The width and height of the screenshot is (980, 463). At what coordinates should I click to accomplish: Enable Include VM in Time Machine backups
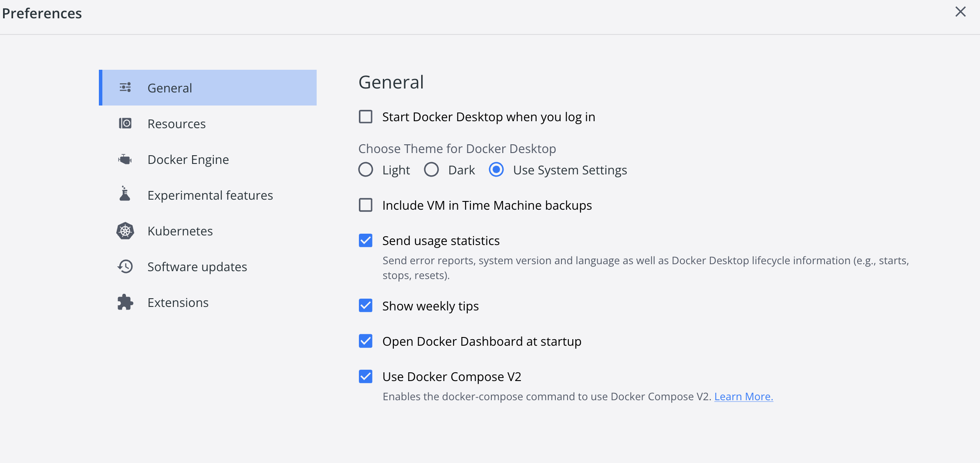point(365,205)
